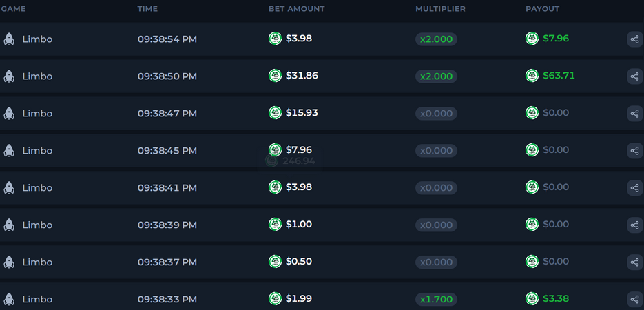The image size is (644, 310).
Task: Click the x0.000 badge for $7.96 bet
Action: [436, 151]
